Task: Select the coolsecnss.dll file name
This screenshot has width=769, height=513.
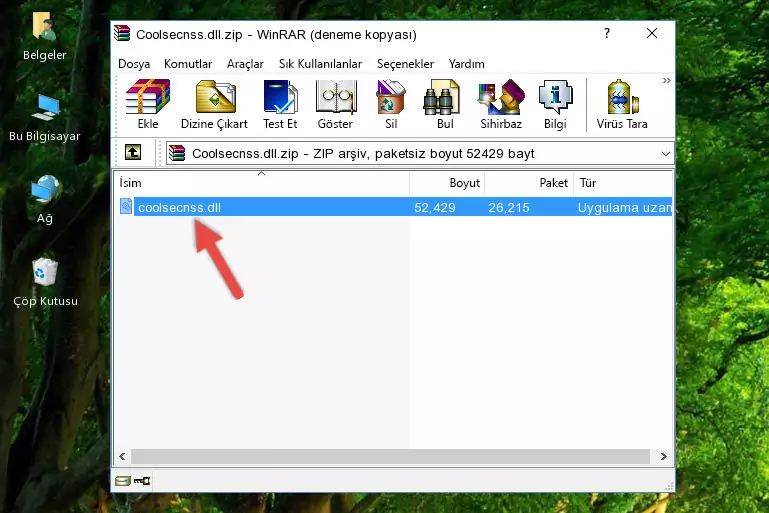Action: 179,207
